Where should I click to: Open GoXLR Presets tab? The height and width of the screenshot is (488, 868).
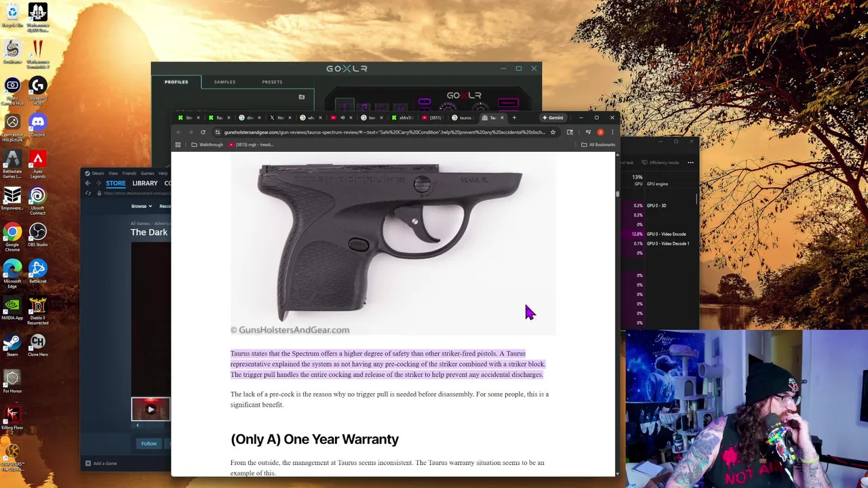tap(272, 82)
